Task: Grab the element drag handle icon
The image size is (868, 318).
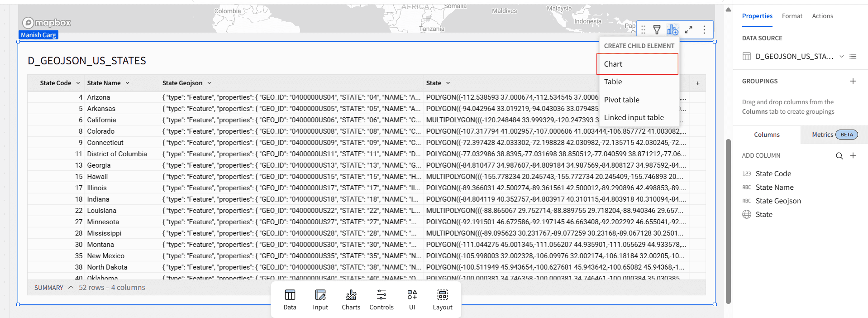Action: tap(643, 30)
